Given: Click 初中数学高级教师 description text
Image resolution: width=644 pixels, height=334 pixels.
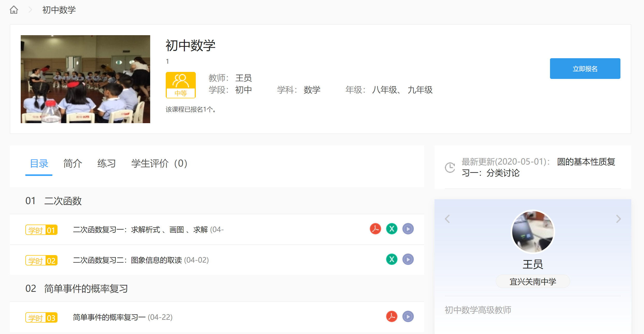Looking at the screenshot, I should [478, 310].
